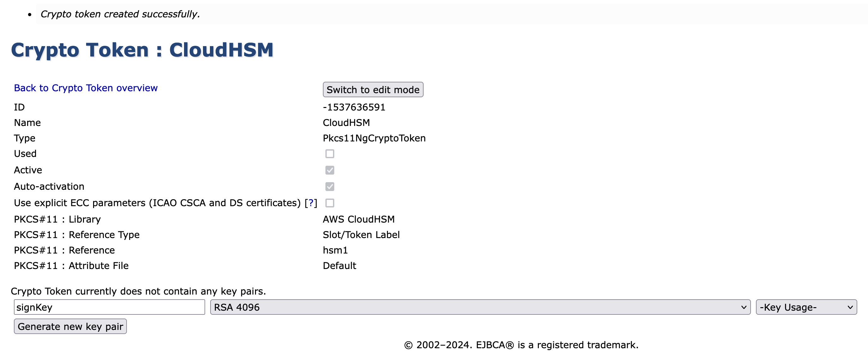This screenshot has width=868, height=358.
Task: Enable the explicit ECC parameters checkbox
Action: (x=330, y=203)
